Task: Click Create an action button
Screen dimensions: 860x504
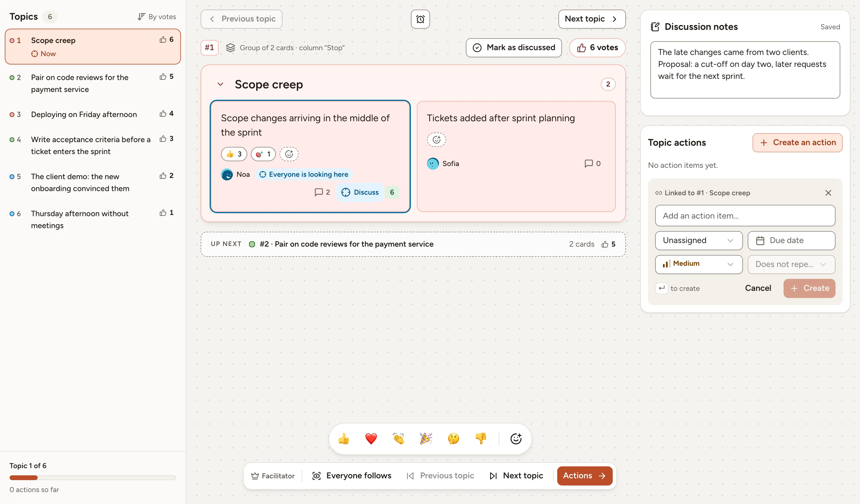Action: click(797, 143)
